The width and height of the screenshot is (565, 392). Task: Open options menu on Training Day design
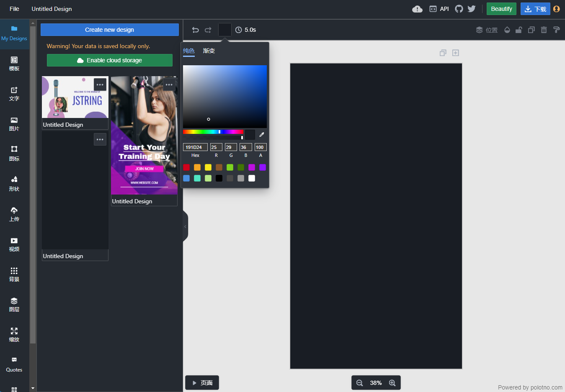(169, 85)
